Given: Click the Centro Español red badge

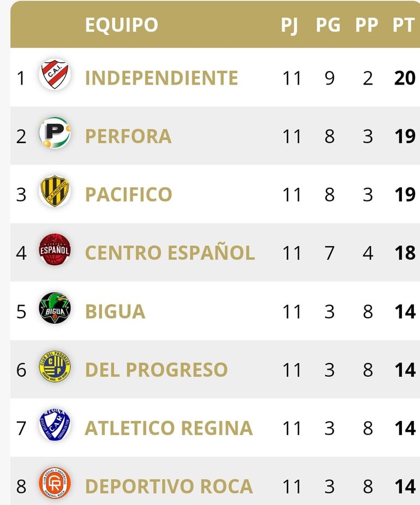Looking at the screenshot, I should pos(55,250).
